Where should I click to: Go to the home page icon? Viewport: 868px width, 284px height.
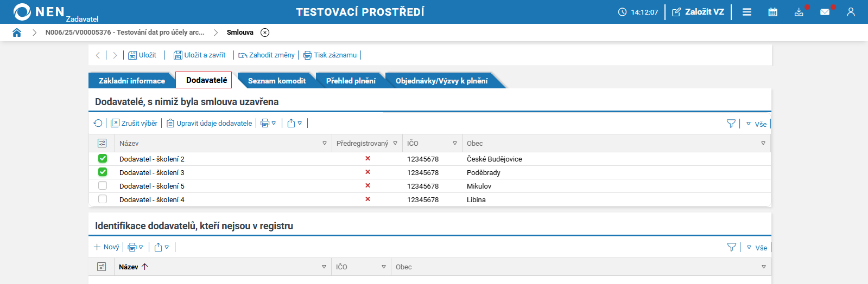point(17,33)
